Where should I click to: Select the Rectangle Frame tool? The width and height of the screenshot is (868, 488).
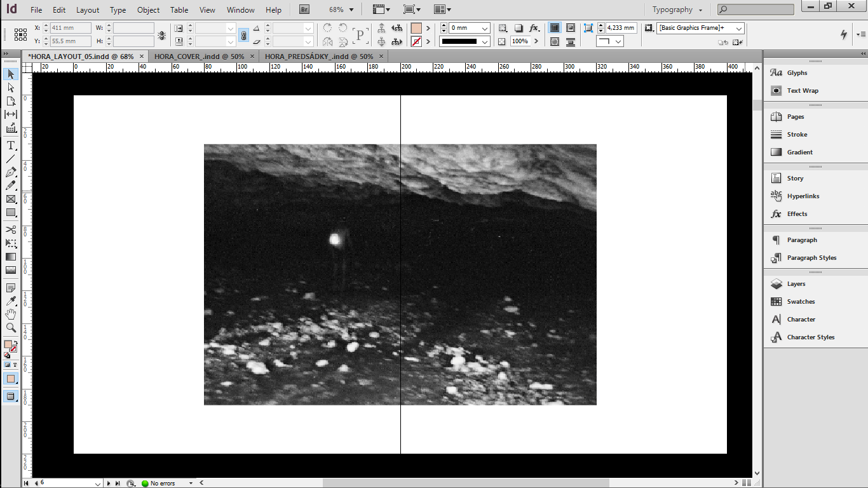[x=11, y=199]
